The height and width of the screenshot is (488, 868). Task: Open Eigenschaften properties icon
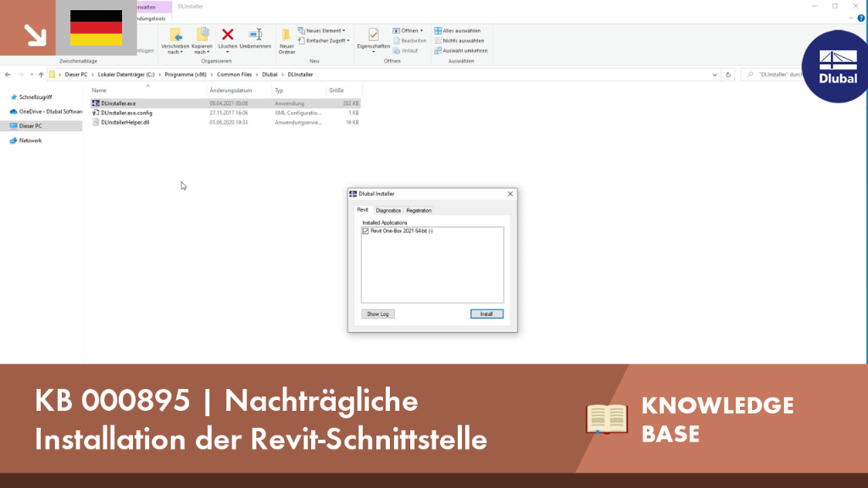[374, 35]
